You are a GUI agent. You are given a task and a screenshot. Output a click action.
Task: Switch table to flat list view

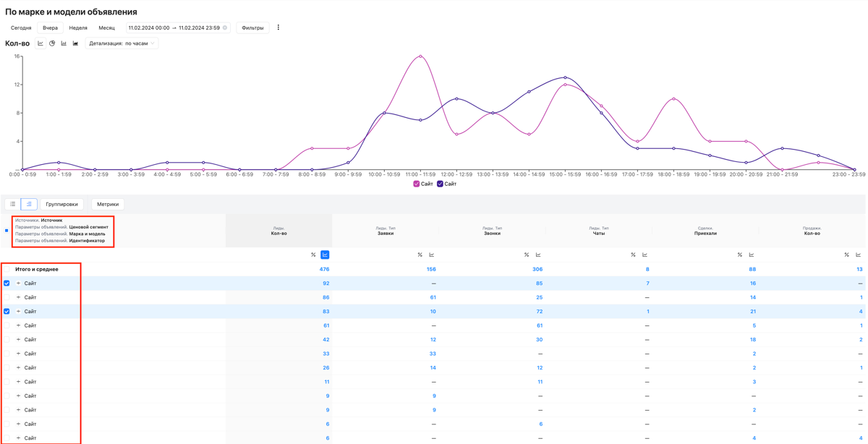(13, 205)
